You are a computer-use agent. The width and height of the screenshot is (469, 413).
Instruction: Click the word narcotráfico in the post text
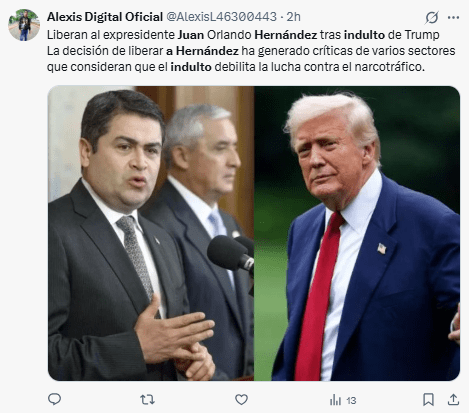click(389, 67)
